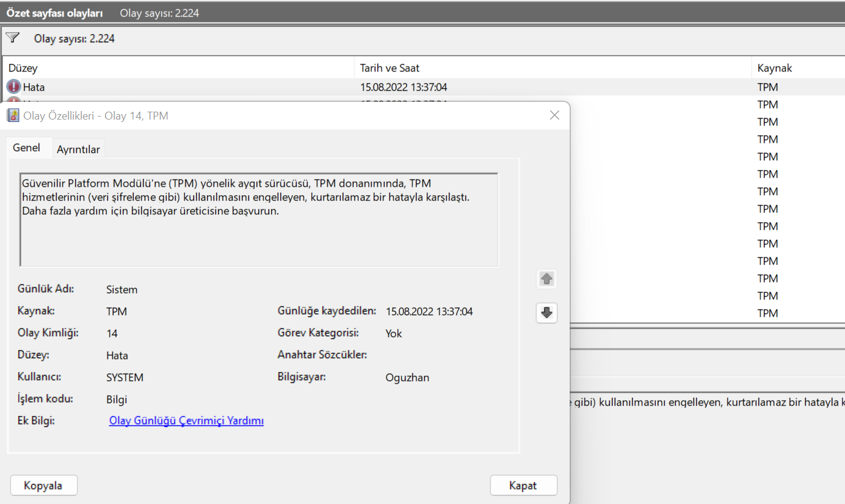The width and height of the screenshot is (845, 504).
Task: Click the Olay Özellikleri dialog title icon
Action: click(13, 115)
